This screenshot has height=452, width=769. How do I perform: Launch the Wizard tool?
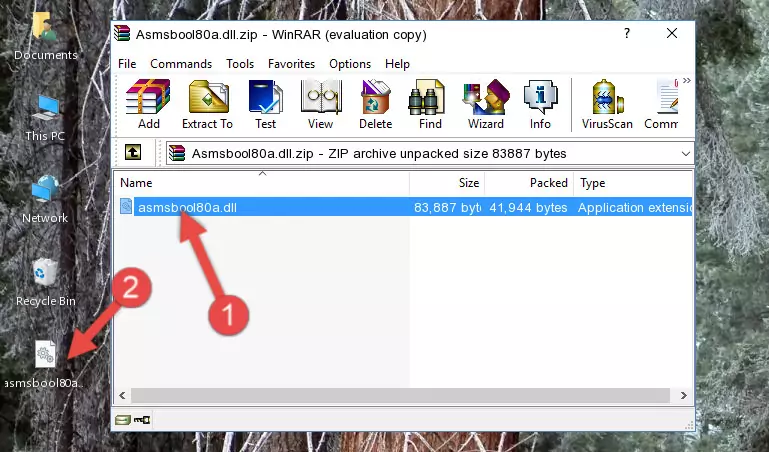486,104
